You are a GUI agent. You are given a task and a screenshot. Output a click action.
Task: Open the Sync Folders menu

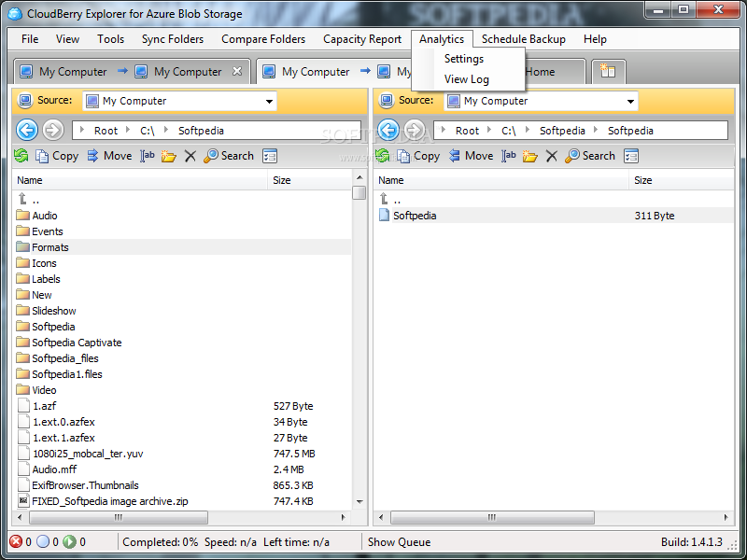[173, 39]
